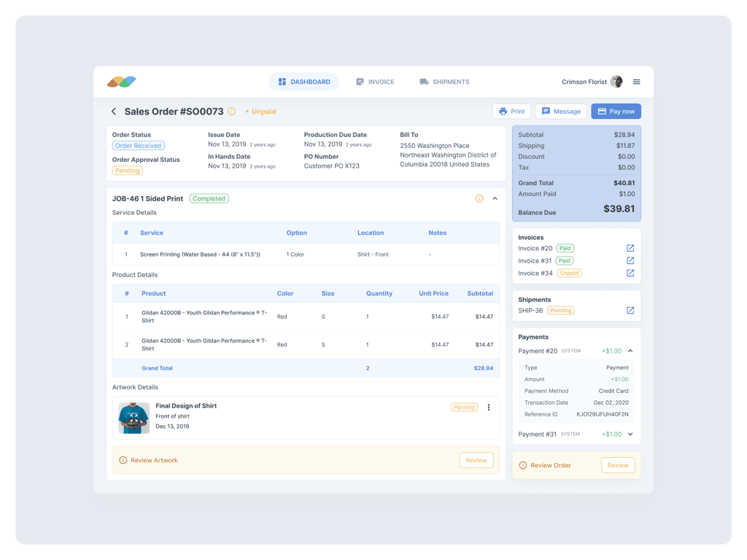
Task: Open Invoice #31 external link icon
Action: click(630, 260)
